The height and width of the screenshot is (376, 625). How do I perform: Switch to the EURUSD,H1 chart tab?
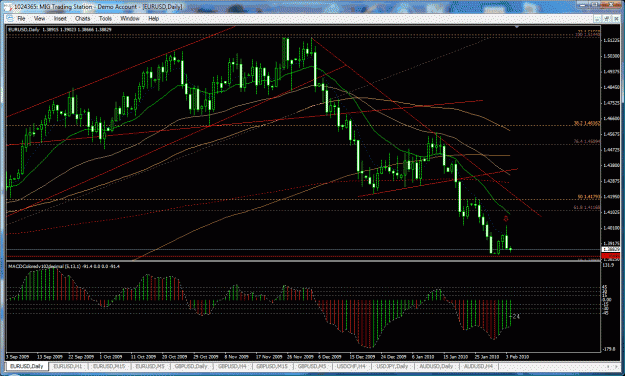[x=68, y=366]
